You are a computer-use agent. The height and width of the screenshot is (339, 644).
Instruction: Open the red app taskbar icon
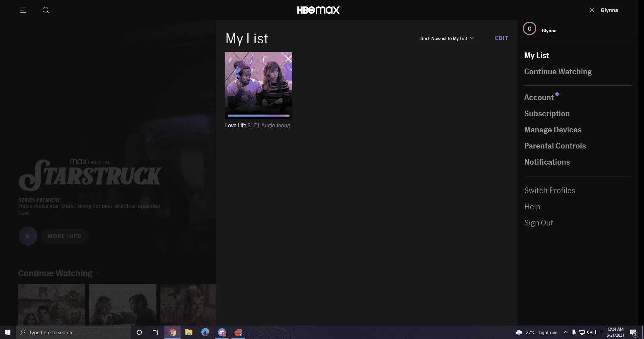[x=238, y=332]
